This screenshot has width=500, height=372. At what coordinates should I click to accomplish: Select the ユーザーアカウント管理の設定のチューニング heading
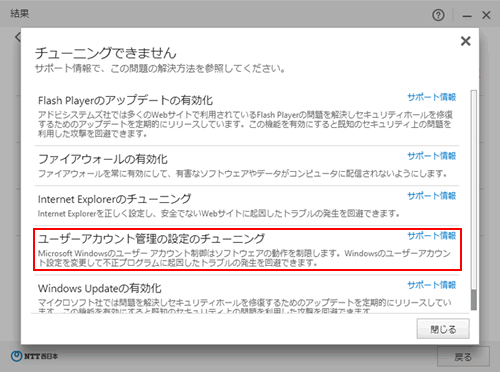pyautogui.click(x=151, y=239)
